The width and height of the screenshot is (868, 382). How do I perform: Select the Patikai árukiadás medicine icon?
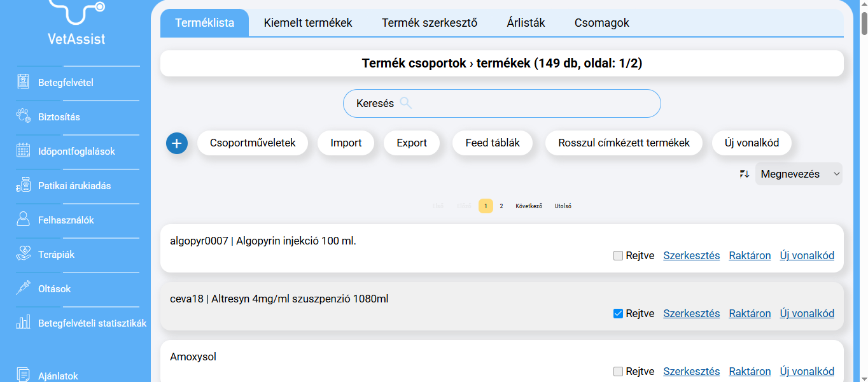[24, 185]
